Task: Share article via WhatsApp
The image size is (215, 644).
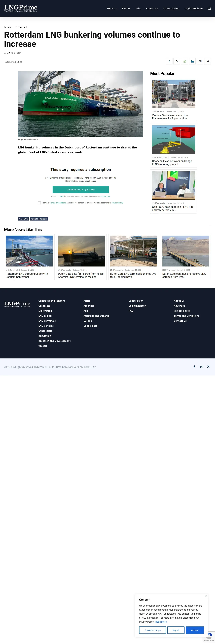Action: (185, 62)
